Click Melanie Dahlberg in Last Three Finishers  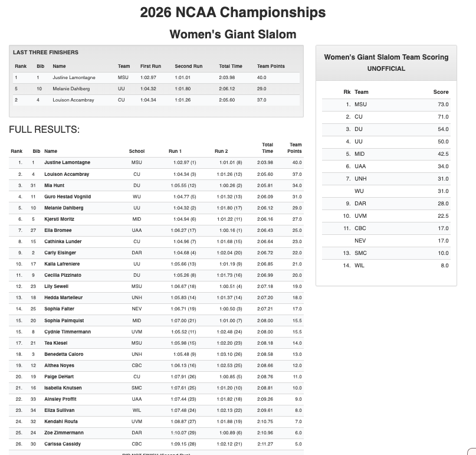click(68, 89)
